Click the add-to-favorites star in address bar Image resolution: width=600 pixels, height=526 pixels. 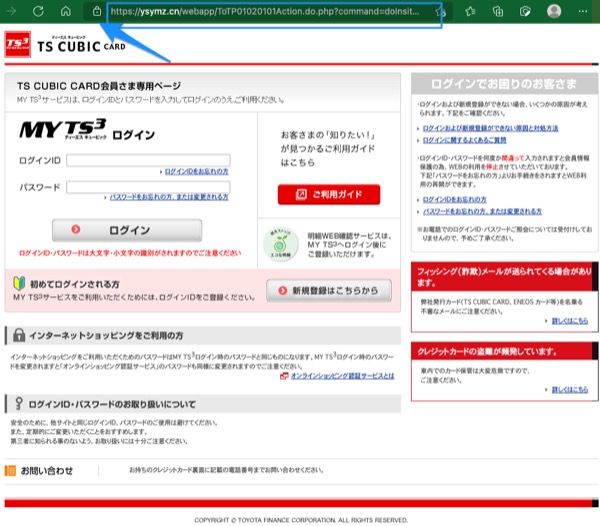tap(440, 12)
